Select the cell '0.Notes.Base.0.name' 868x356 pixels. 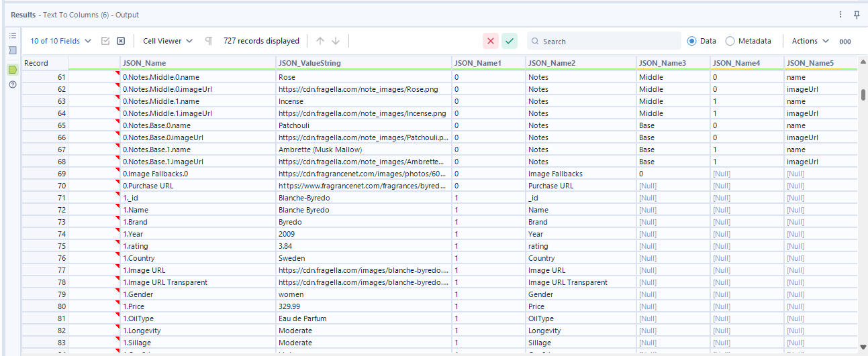click(x=198, y=125)
